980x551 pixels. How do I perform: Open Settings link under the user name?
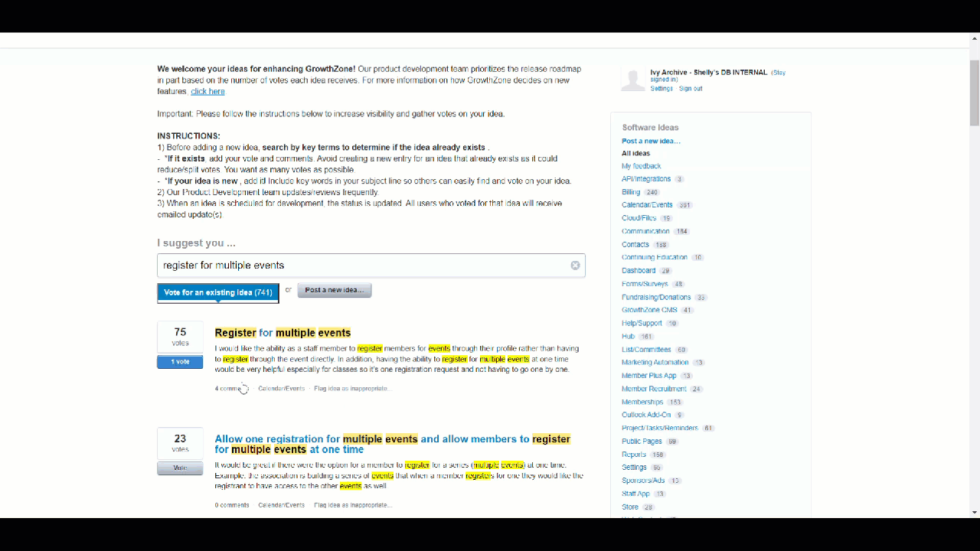pyautogui.click(x=661, y=89)
